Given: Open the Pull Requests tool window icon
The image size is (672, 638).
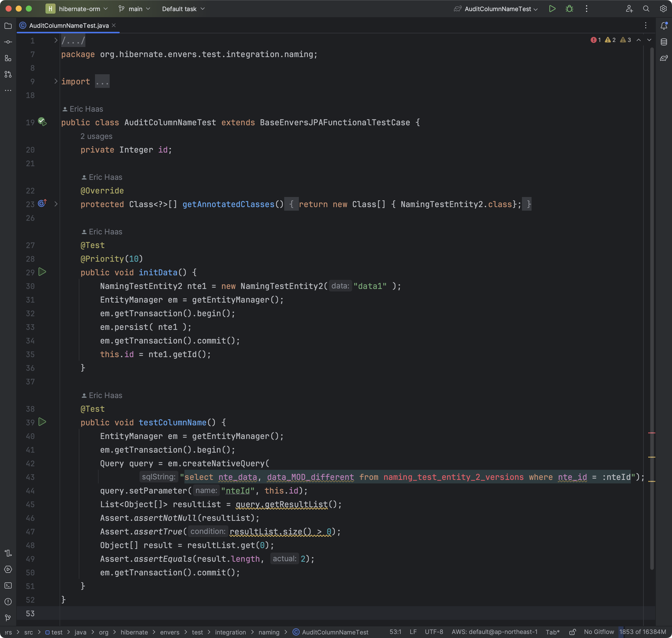Looking at the screenshot, I should (8, 74).
